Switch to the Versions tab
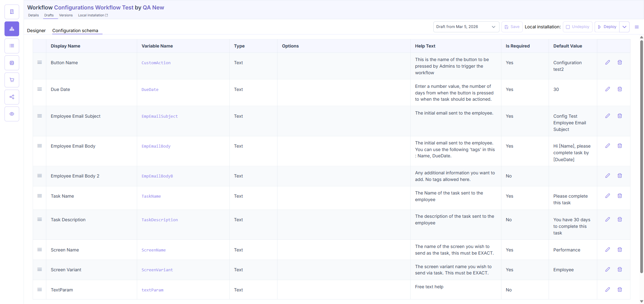The height and width of the screenshot is (304, 644). click(66, 15)
